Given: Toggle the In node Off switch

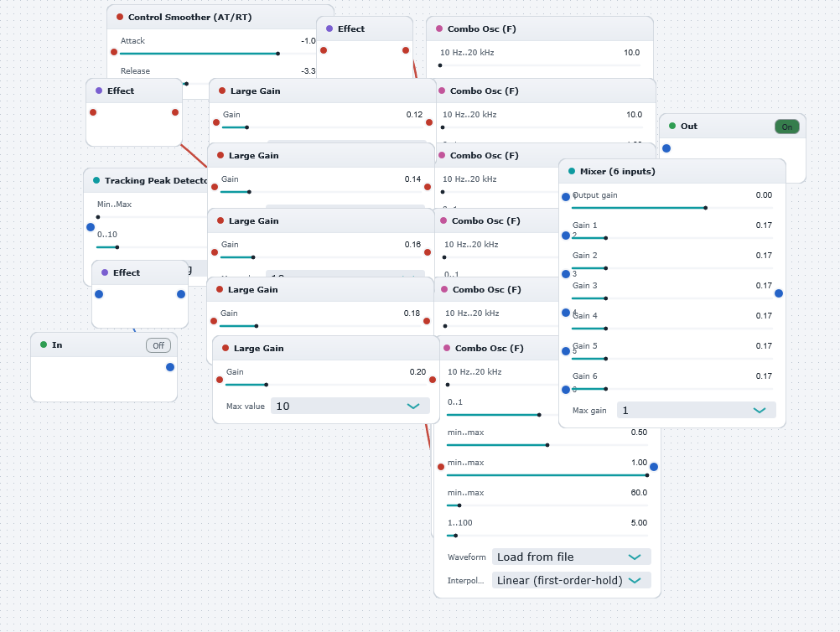Looking at the screenshot, I should click(x=158, y=345).
